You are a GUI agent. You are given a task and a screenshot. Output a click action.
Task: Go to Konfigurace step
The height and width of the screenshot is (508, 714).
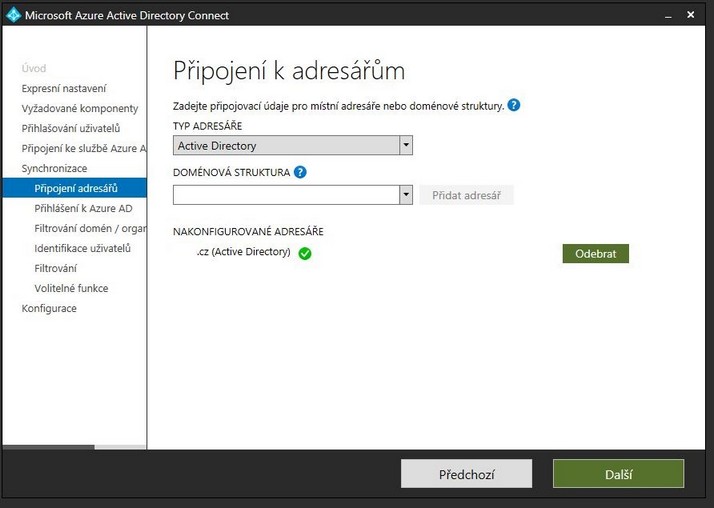tap(49, 309)
